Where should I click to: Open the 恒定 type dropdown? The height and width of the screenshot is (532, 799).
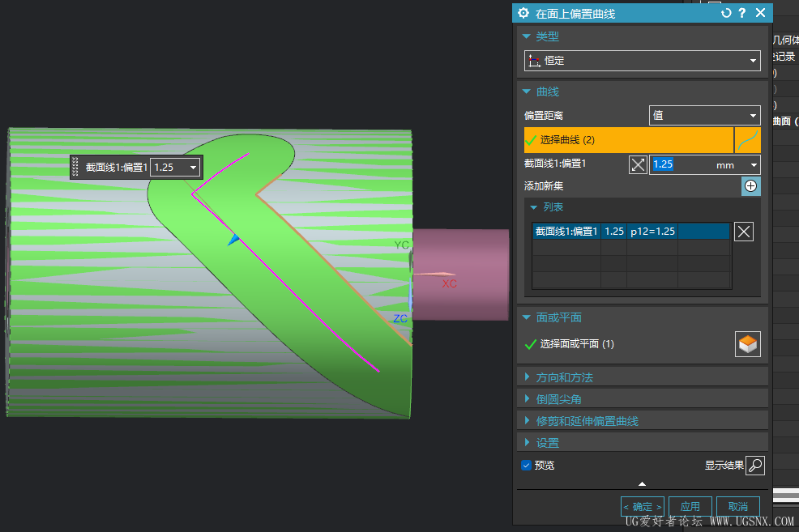point(642,61)
